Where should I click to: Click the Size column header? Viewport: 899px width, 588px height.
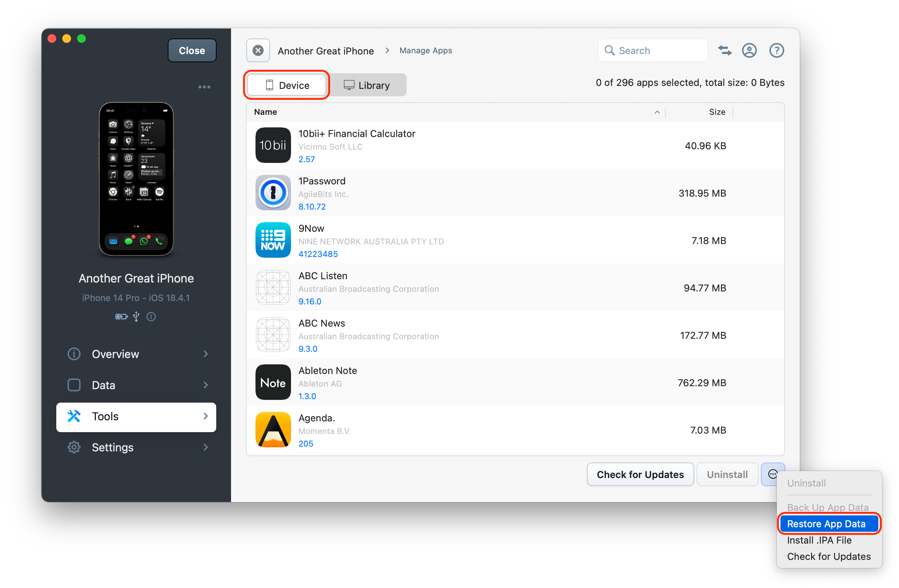717,112
